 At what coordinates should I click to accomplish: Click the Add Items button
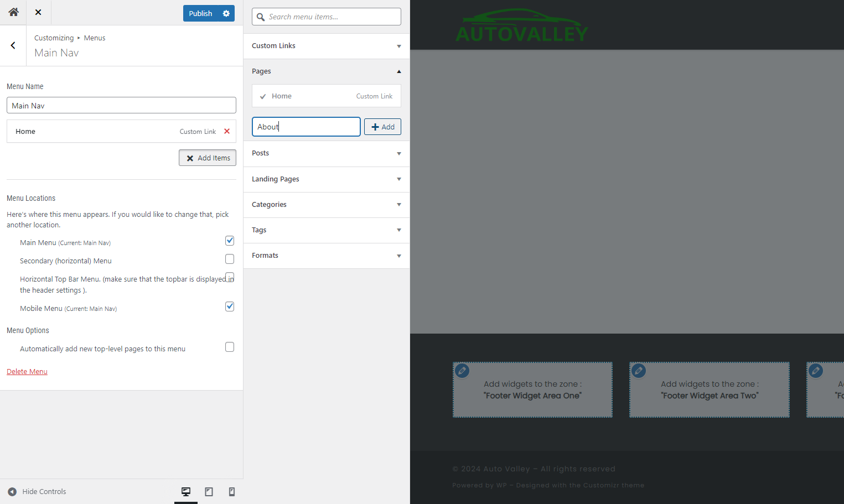point(208,158)
